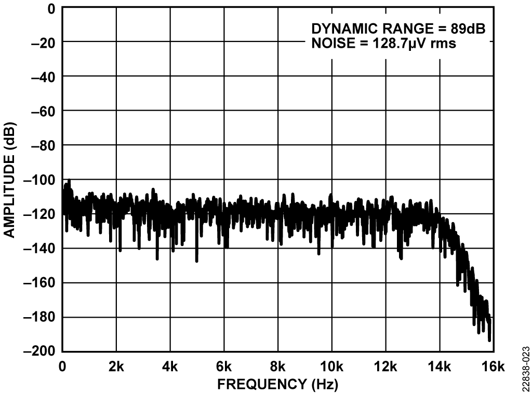The height and width of the screenshot is (395, 532).
Task: Click the 4k frequency tick label
Action: click(170, 366)
